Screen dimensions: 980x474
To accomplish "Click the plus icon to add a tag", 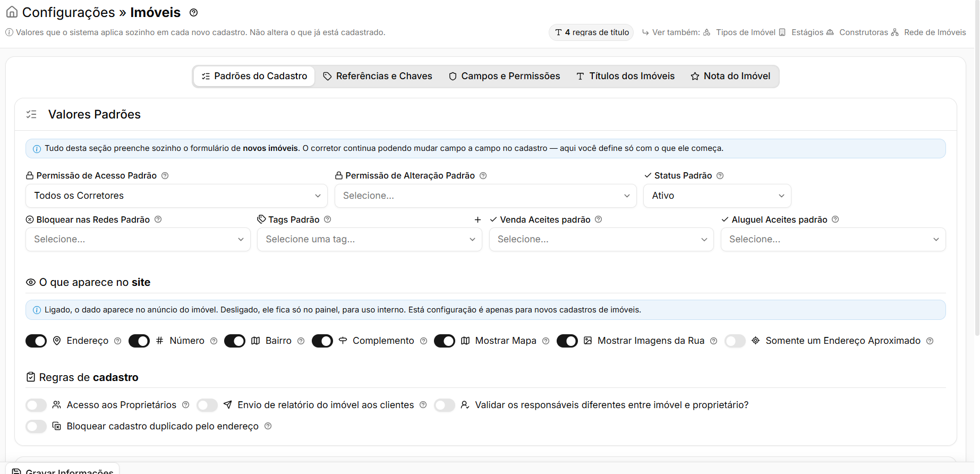I will pyautogui.click(x=478, y=219).
